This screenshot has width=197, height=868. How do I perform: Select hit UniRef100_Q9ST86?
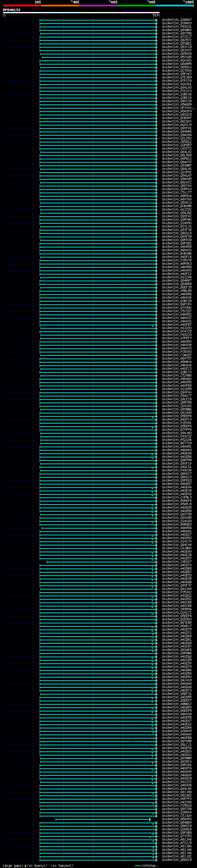[x=177, y=33]
